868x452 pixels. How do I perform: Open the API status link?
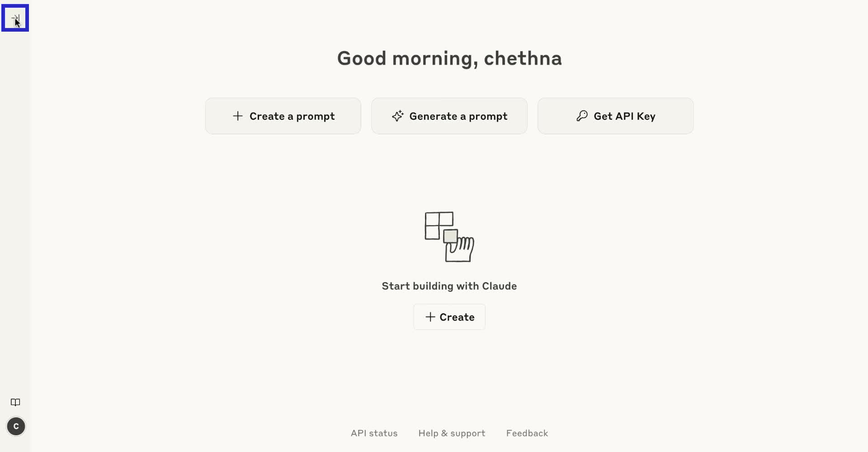(374, 433)
